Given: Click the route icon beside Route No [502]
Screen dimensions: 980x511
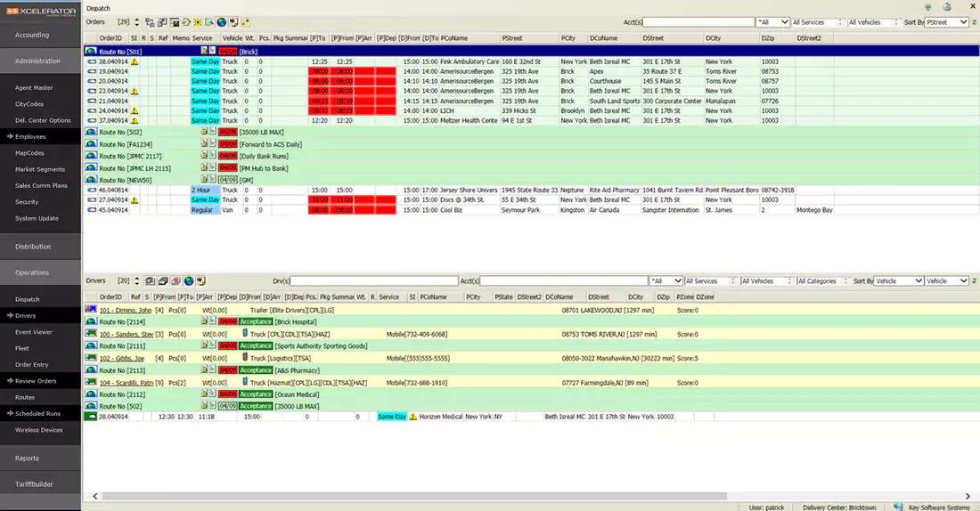Looking at the screenshot, I should 91,131.
